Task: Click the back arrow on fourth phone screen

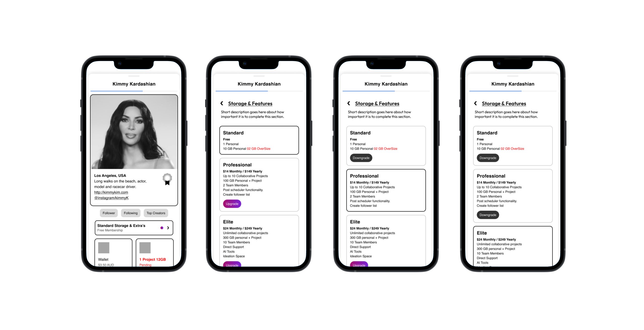Action: [475, 103]
